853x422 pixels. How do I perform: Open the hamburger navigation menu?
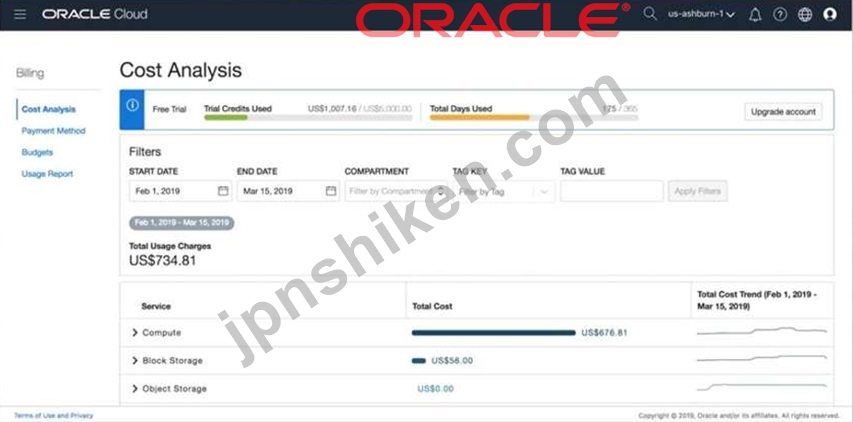pos(20,14)
